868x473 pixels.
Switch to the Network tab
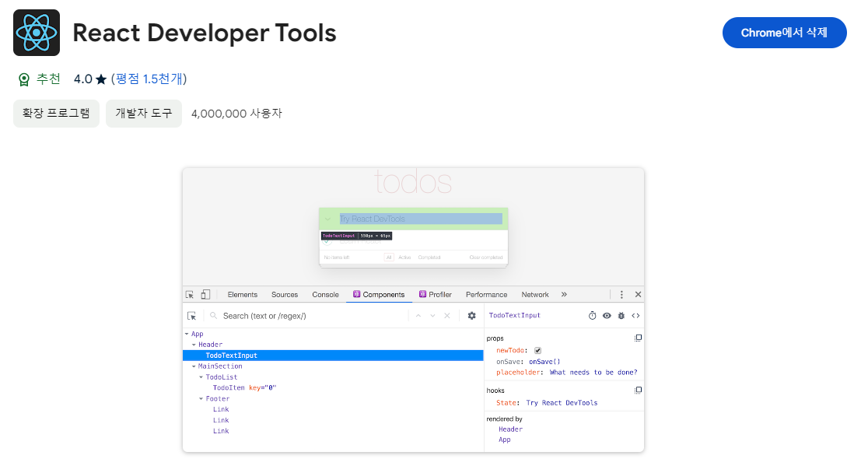pyautogui.click(x=535, y=295)
